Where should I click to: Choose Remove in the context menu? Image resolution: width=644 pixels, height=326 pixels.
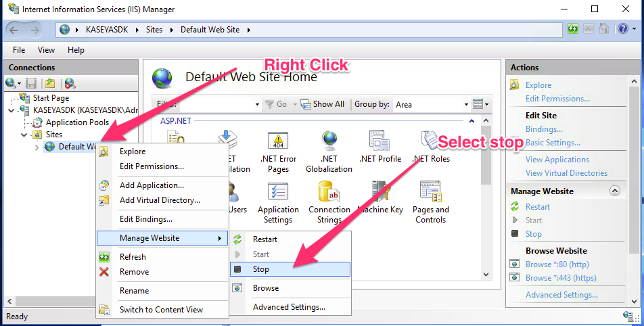[162, 271]
